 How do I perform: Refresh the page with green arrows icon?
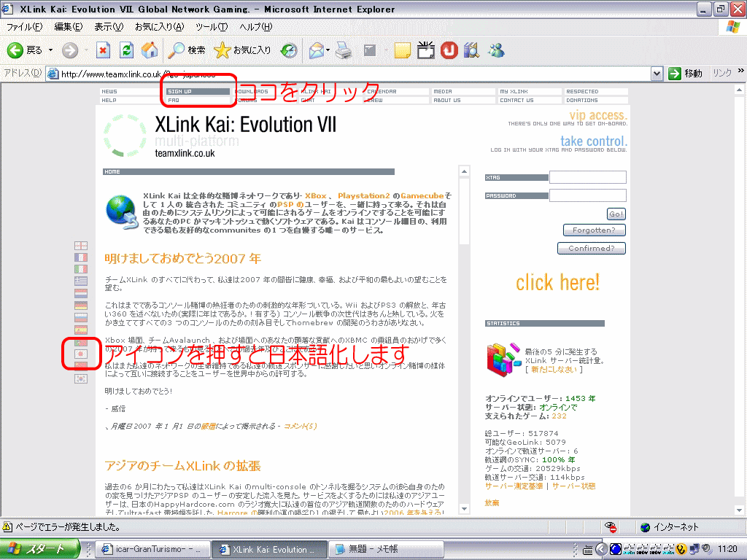126,50
